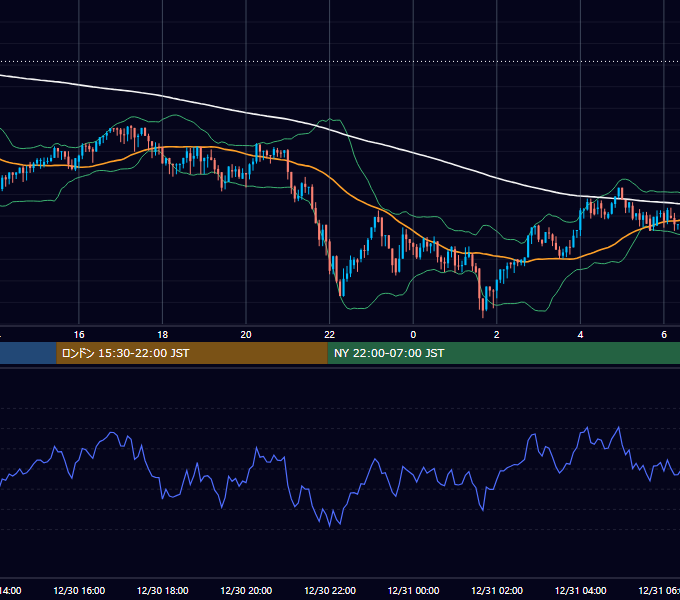Click the 2 hour label on chart axis
Image resolution: width=680 pixels, height=600 pixels.
497,335
